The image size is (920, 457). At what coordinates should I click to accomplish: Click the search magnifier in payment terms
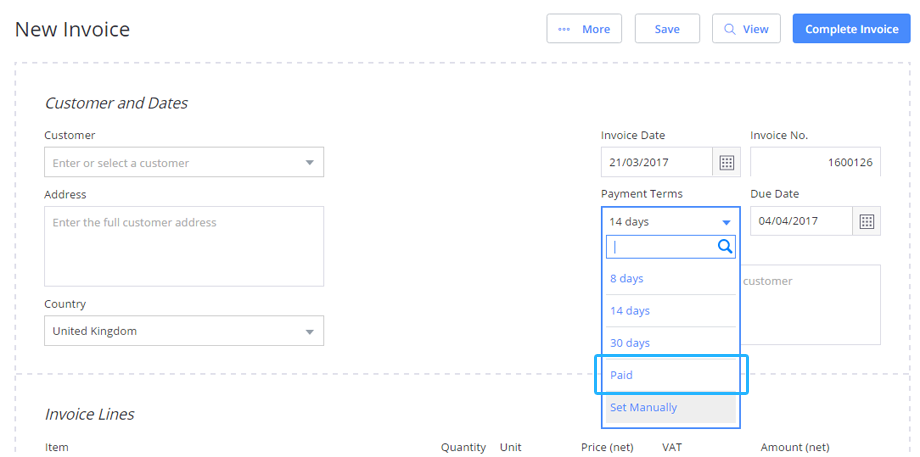[725, 247]
